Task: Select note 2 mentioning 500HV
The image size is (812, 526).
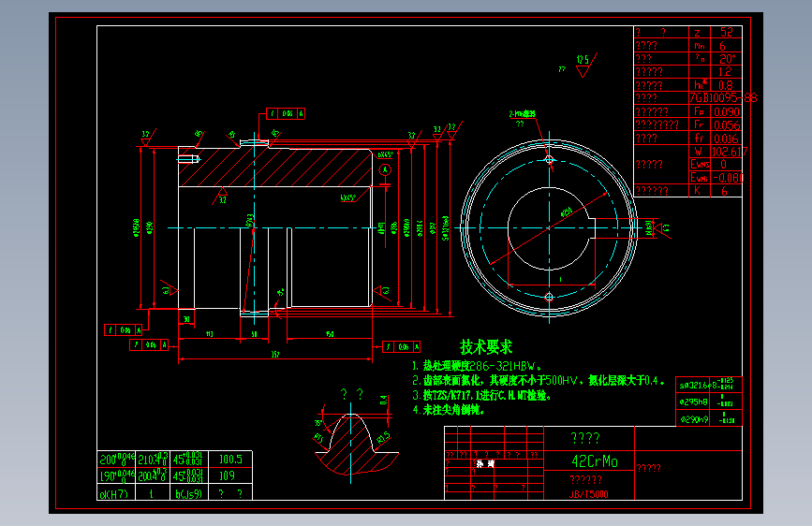Action: pos(538,381)
